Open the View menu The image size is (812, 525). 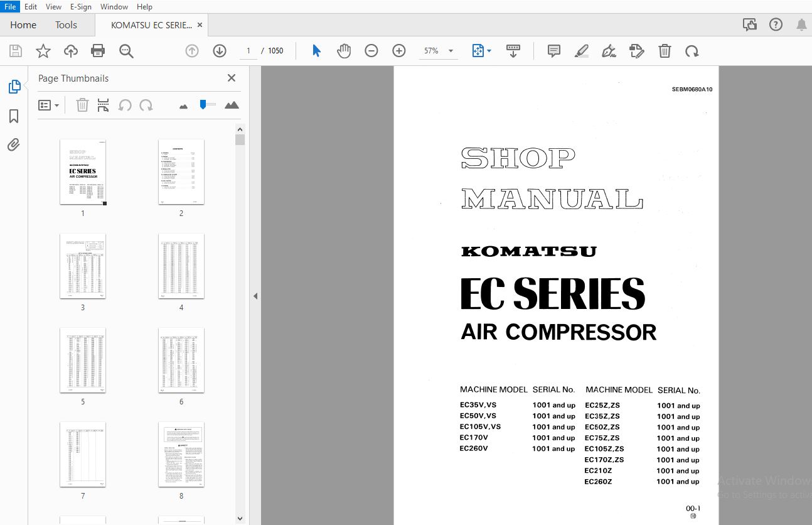tap(54, 6)
